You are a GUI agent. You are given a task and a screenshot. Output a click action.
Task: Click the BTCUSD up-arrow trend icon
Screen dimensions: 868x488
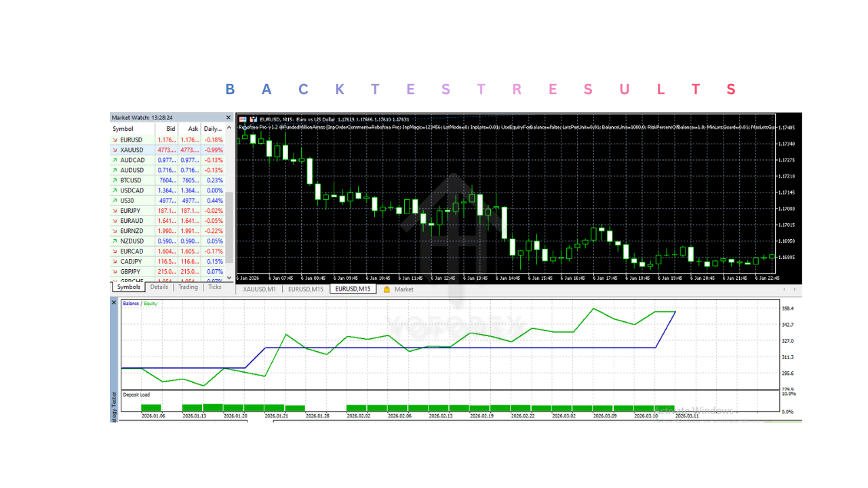[115, 180]
